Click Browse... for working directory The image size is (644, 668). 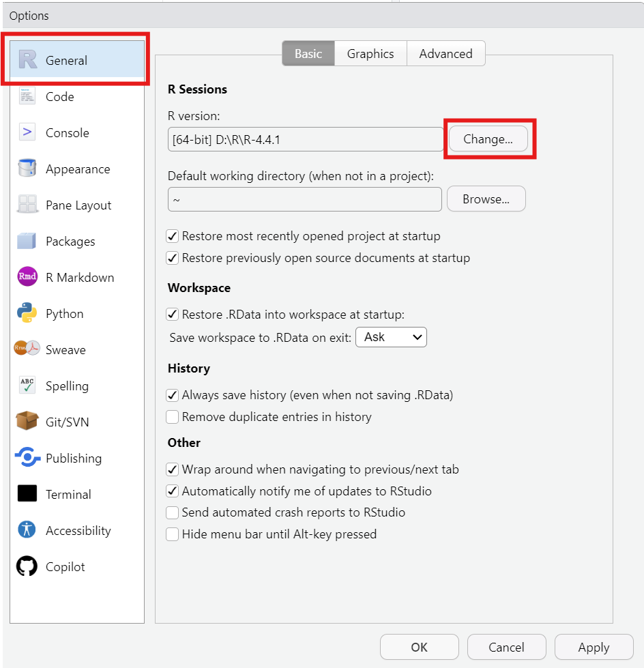(x=486, y=199)
